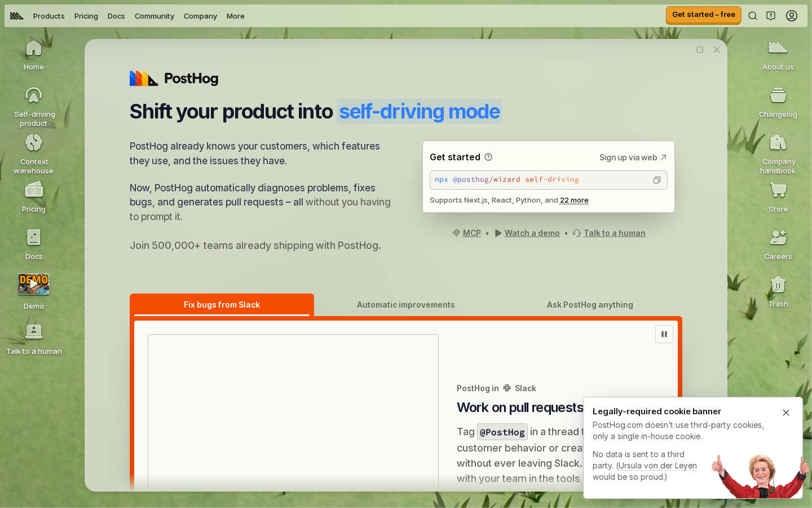Open the About us desktop icon
Screen dimensions: 812x508
[x=778, y=55]
